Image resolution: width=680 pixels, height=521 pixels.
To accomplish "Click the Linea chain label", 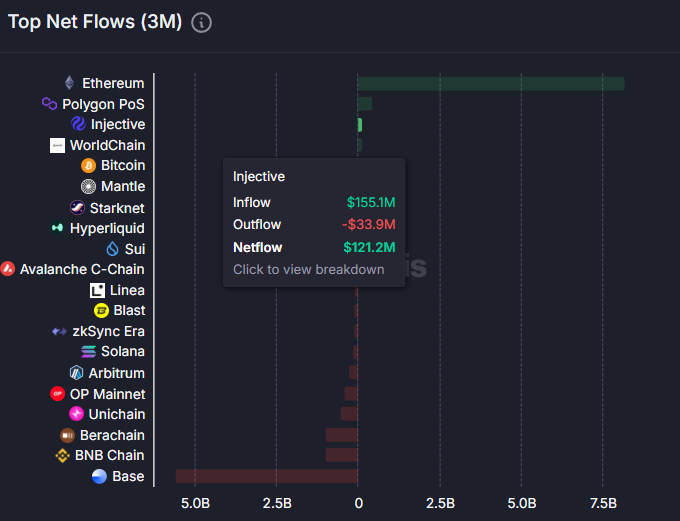I will 127,290.
